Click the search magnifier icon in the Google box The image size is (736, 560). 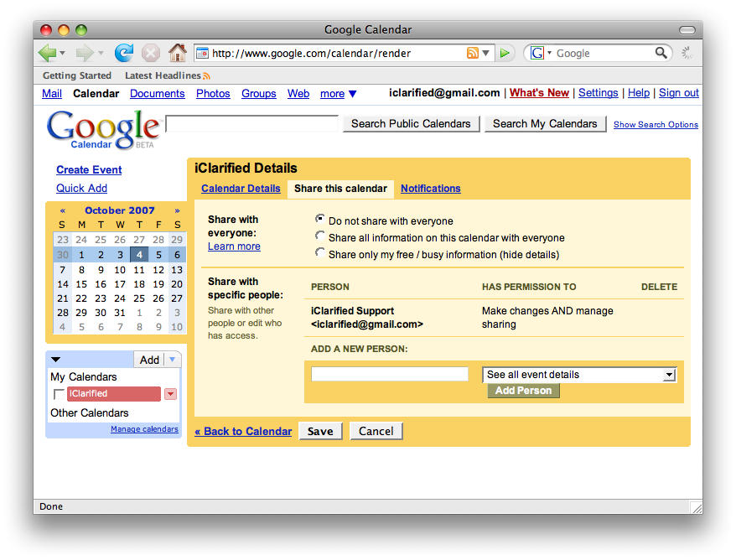(x=661, y=53)
